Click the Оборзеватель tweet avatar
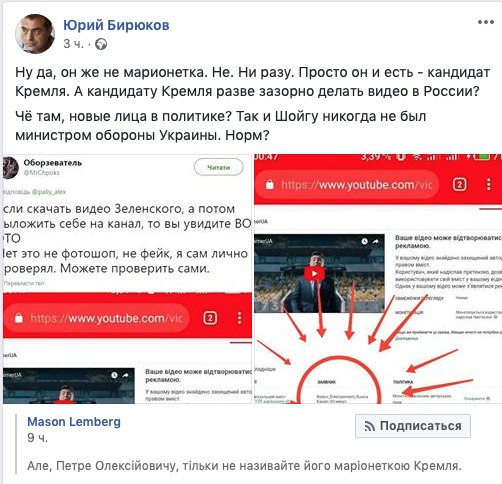Image resolution: width=502 pixels, height=484 pixels. point(10,167)
